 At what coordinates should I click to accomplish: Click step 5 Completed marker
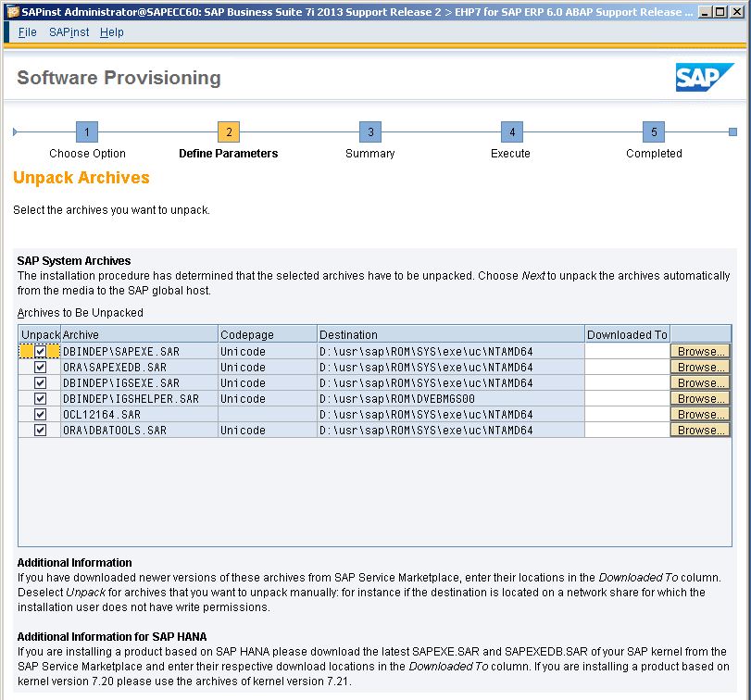point(654,132)
